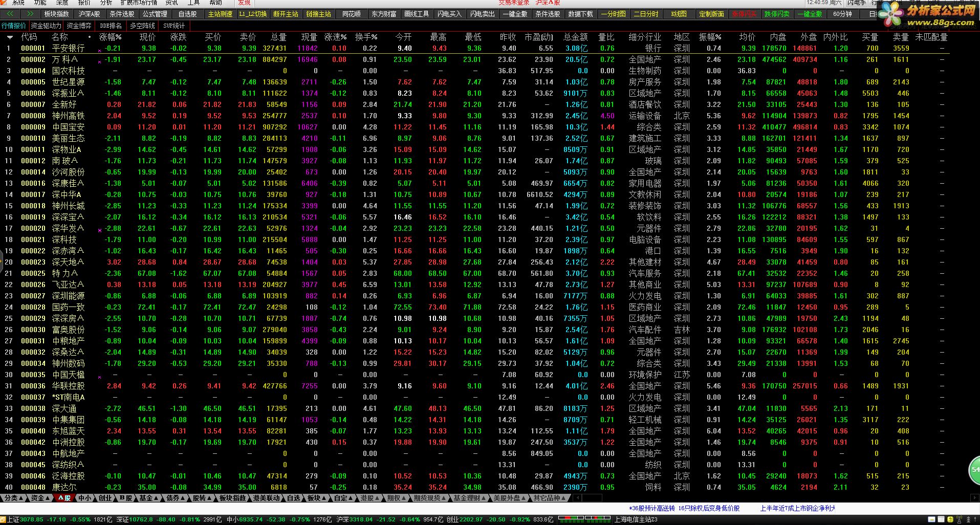The image size is (980, 525).
Task: Switch to the 港美联动 bottom tab
Action: pos(266,498)
